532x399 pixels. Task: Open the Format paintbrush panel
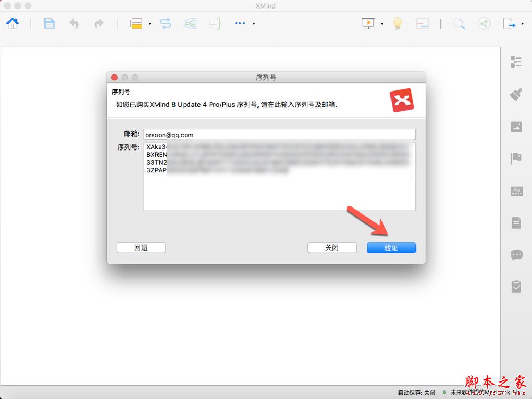(516, 94)
